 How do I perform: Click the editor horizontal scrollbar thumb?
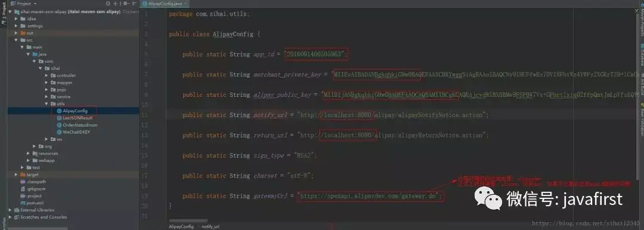click(188, 221)
